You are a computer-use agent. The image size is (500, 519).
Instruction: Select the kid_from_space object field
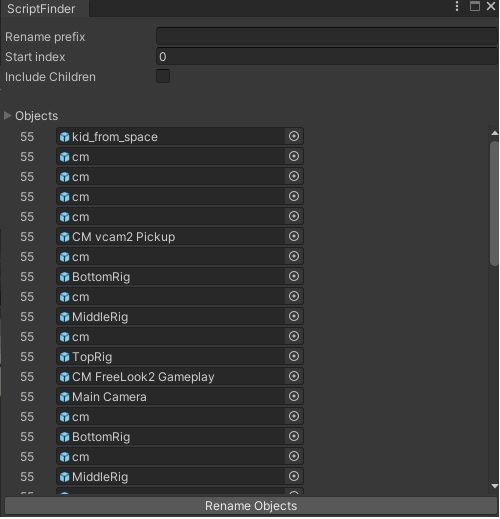coord(179,137)
